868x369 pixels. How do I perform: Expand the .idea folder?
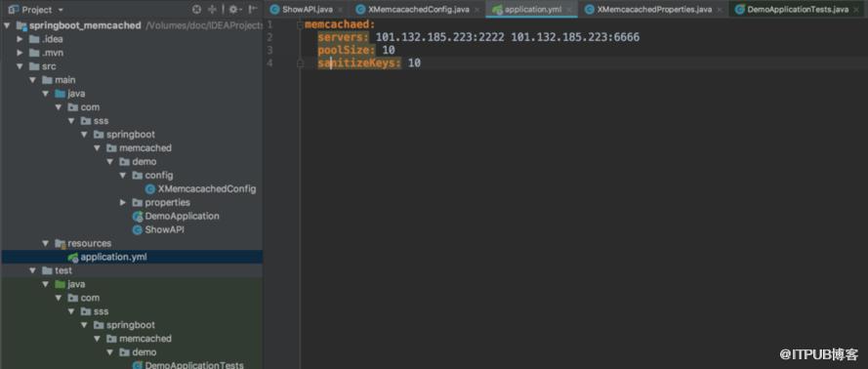click(x=20, y=39)
